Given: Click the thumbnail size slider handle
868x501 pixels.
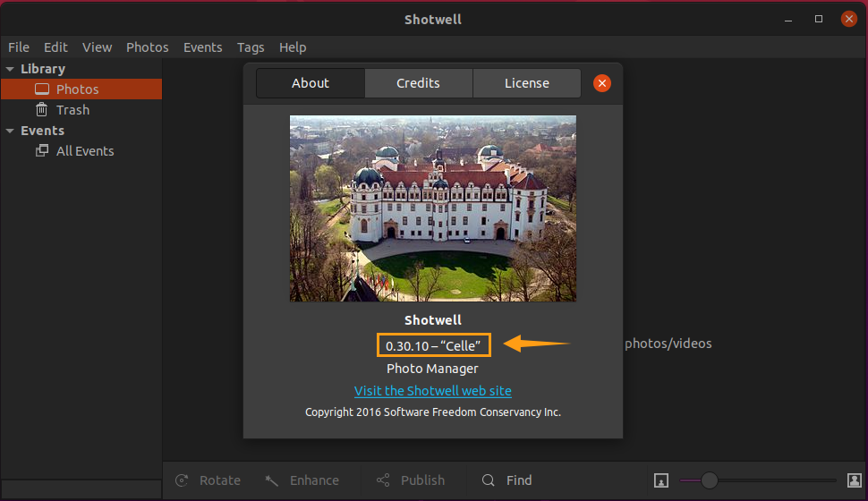Looking at the screenshot, I should 709,480.
